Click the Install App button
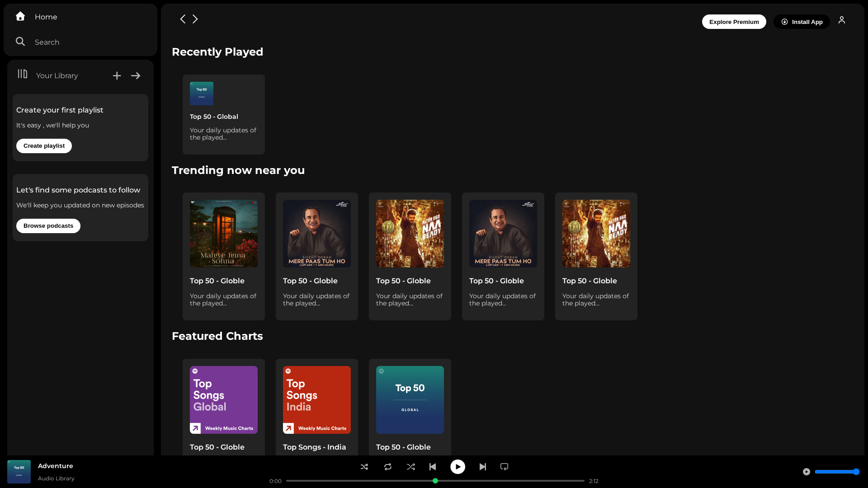The image size is (868, 488). click(802, 22)
